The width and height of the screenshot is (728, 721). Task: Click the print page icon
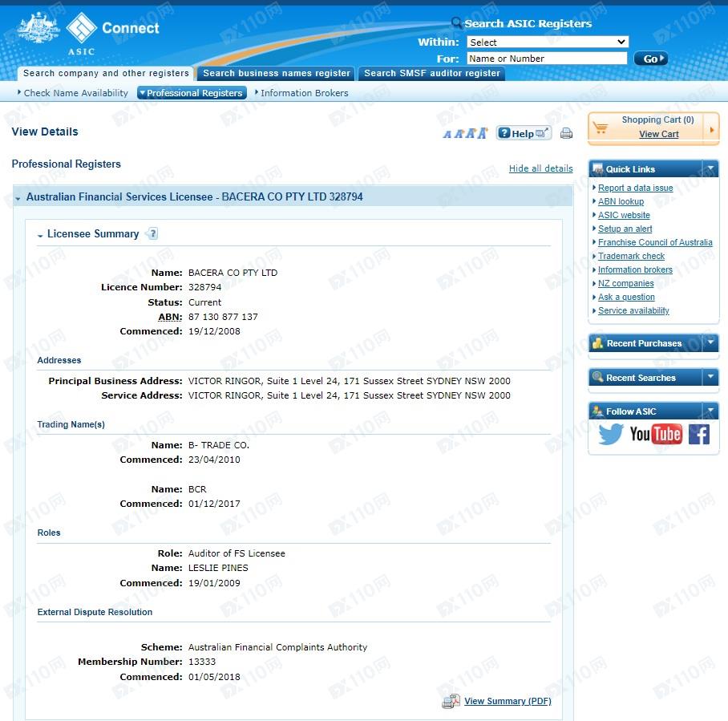pos(566,133)
